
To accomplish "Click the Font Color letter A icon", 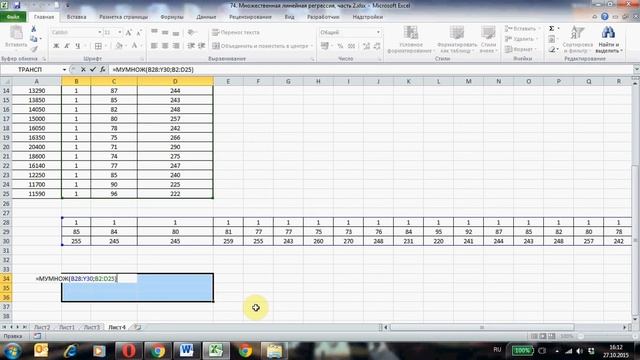I will pyautogui.click(x=134, y=46).
